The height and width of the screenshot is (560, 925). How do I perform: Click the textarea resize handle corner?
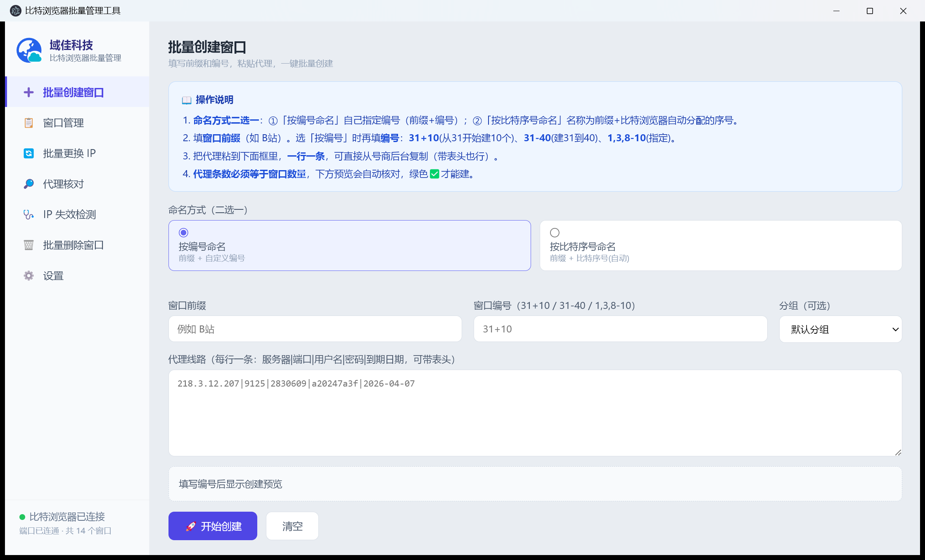click(898, 452)
